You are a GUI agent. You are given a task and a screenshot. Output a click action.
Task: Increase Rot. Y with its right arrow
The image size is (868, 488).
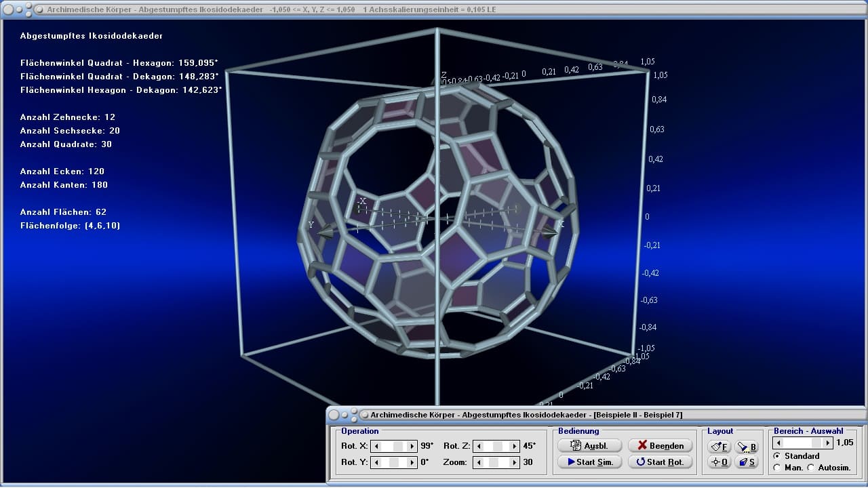[412, 462]
